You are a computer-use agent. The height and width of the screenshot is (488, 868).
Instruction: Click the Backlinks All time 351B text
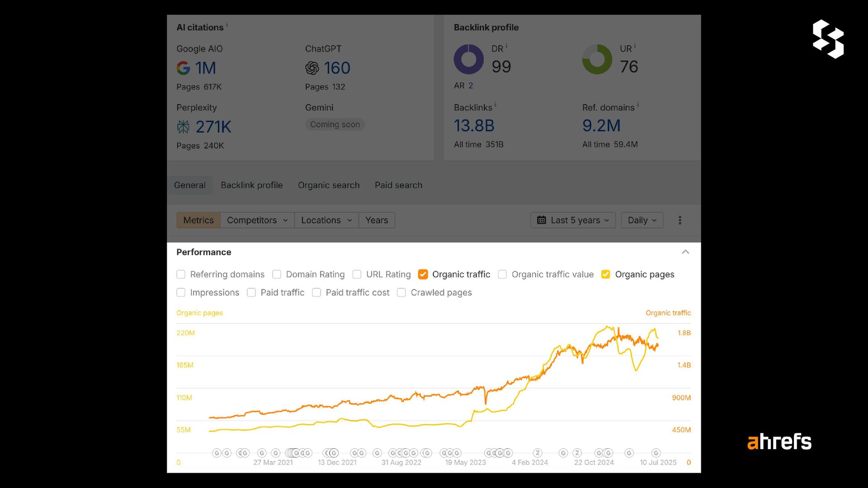pyautogui.click(x=479, y=145)
